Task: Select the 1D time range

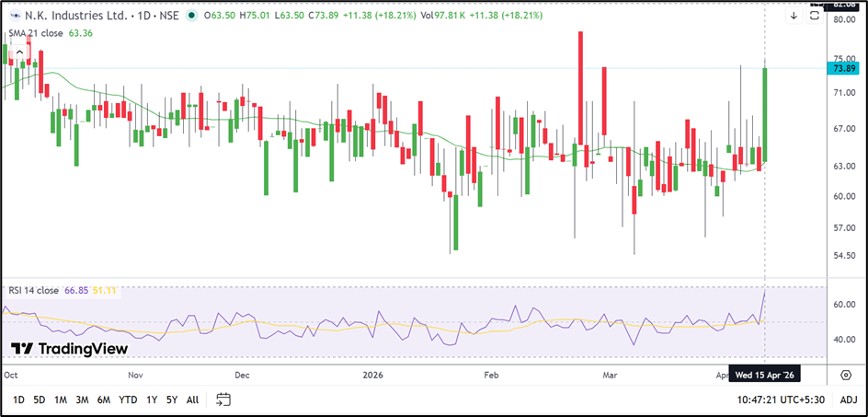Action: 18,400
